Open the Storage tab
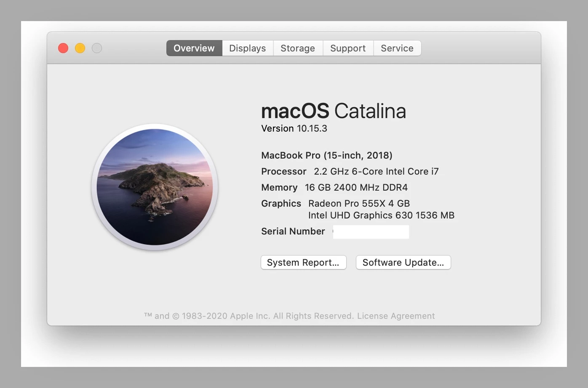This screenshot has height=388, width=588. [x=298, y=48]
